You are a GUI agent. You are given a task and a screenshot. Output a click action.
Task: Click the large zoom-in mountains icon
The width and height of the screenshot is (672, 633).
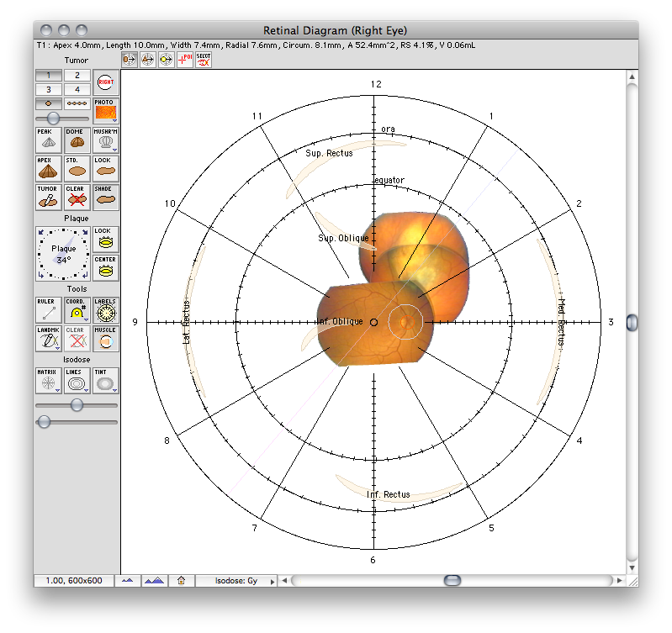[154, 581]
